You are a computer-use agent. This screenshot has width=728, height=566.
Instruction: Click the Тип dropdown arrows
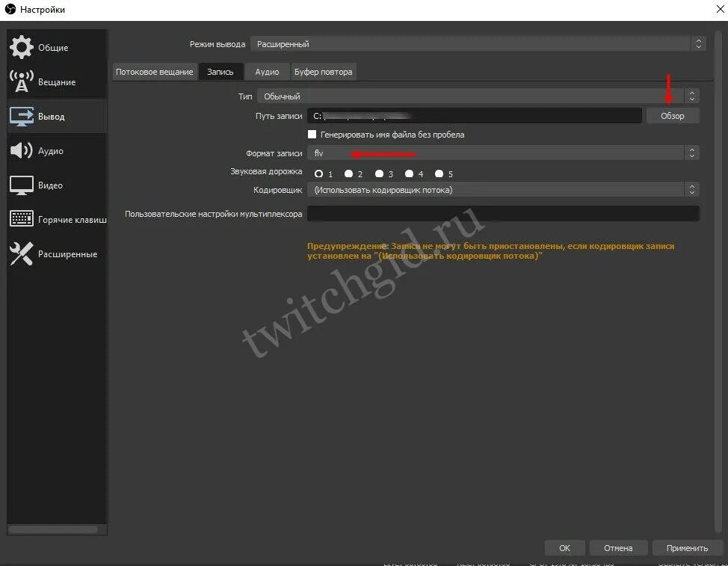tap(692, 96)
